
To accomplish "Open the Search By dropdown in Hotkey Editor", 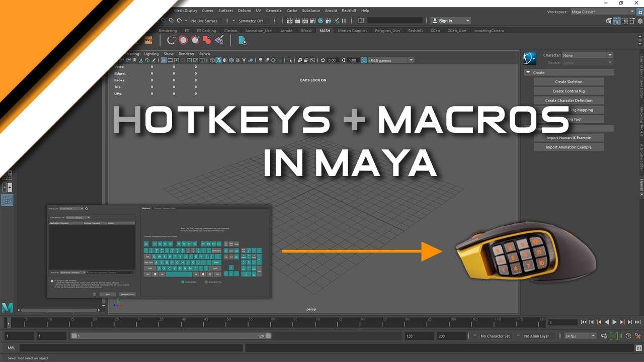I will [72, 272].
